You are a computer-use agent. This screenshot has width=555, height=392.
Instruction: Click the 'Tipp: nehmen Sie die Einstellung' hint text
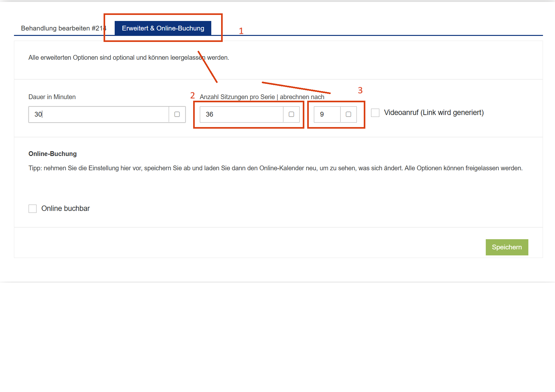click(275, 168)
